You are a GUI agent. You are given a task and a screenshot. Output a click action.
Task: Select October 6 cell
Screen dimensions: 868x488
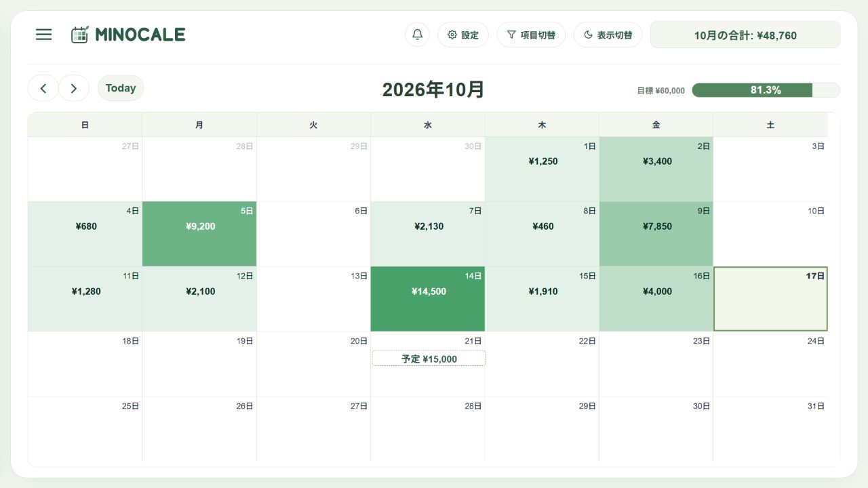click(313, 234)
